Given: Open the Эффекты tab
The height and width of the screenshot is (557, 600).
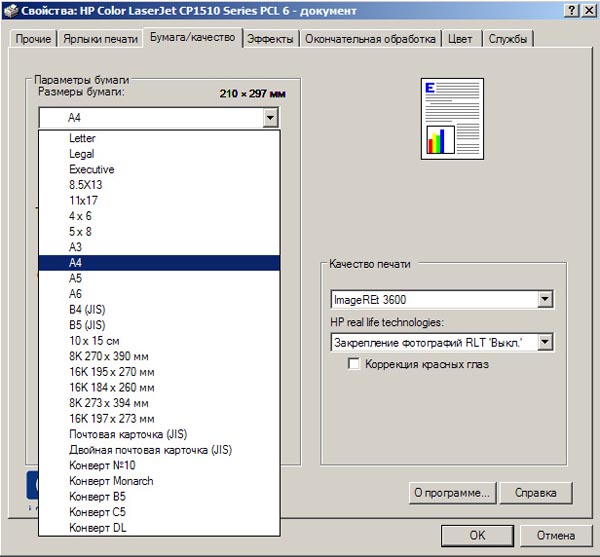Looking at the screenshot, I should coord(270,39).
